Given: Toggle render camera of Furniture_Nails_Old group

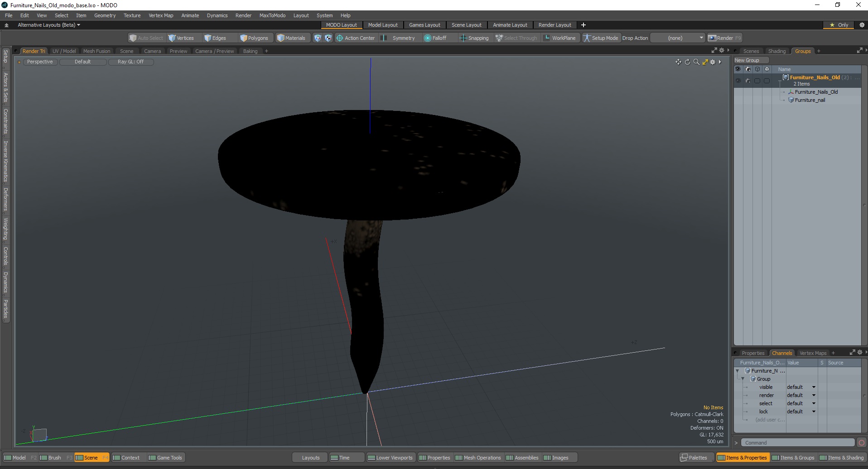Looking at the screenshot, I should point(748,81).
